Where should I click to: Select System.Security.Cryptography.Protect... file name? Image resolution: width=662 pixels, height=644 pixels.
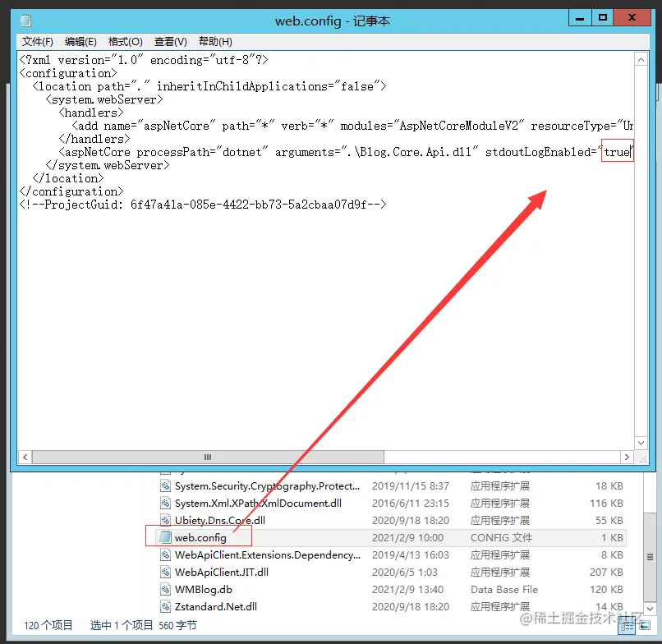(x=267, y=486)
